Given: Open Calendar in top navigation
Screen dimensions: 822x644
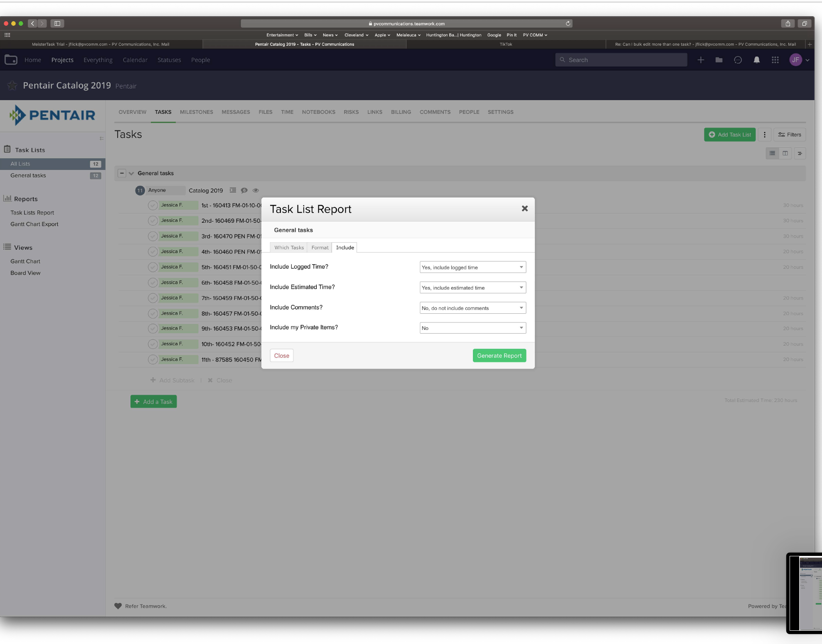Looking at the screenshot, I should point(135,60).
